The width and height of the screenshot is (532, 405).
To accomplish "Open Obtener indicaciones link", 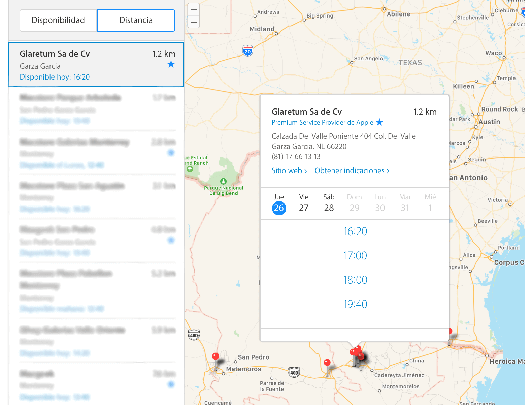I will point(352,171).
